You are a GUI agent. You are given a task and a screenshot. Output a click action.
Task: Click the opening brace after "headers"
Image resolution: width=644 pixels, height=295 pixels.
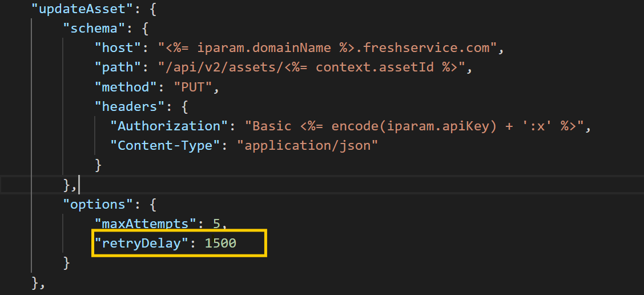coord(185,107)
